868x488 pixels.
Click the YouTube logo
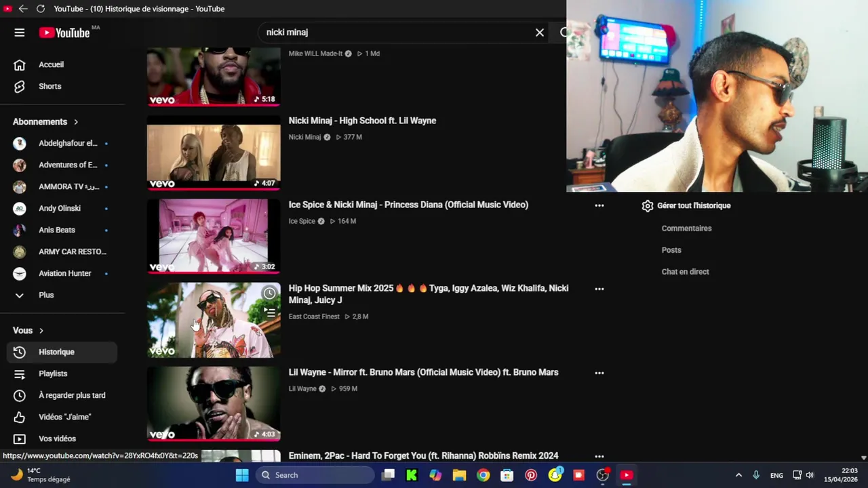(x=64, y=33)
